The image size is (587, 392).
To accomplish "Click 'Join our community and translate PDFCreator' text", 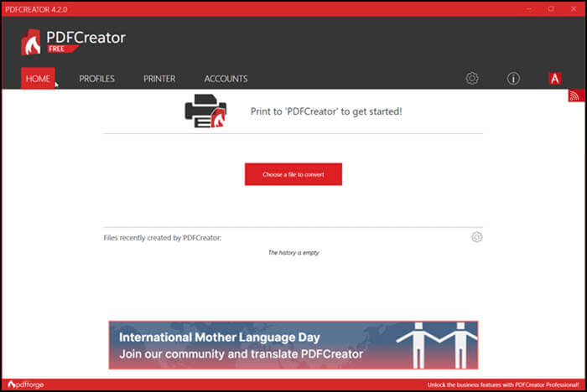I will (x=241, y=354).
